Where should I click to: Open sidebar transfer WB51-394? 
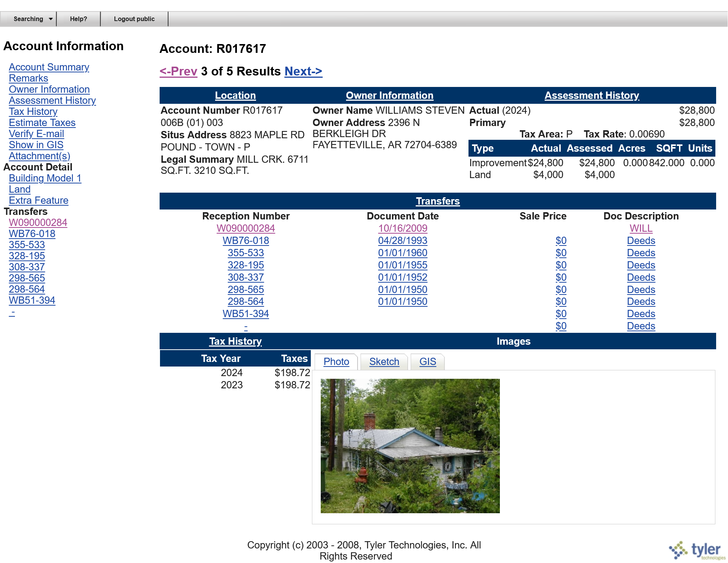click(32, 300)
